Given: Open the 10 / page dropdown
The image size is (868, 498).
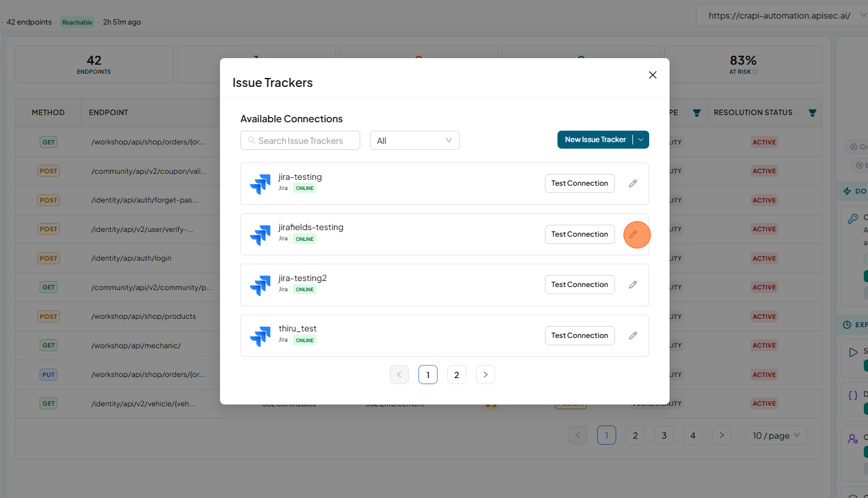Looking at the screenshot, I should 776,436.
